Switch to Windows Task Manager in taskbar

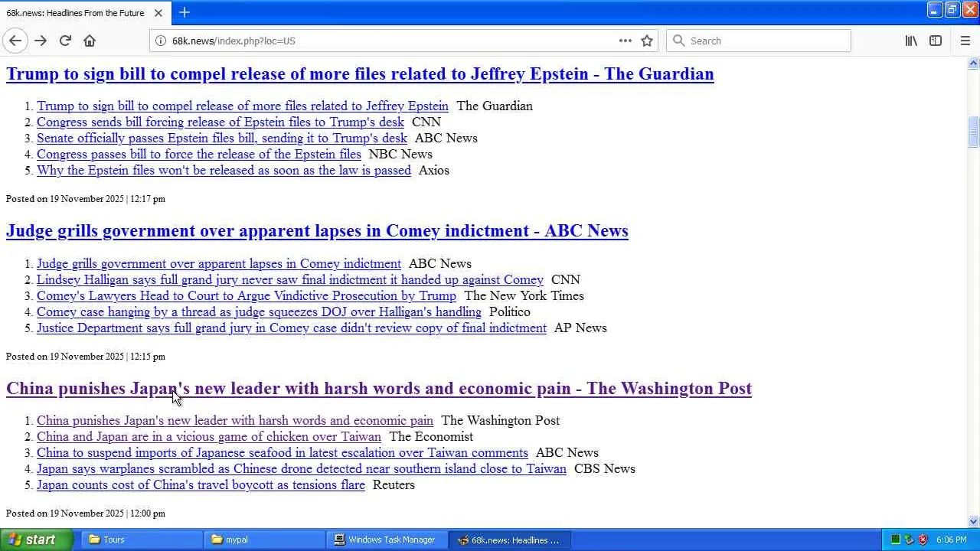[x=385, y=540]
